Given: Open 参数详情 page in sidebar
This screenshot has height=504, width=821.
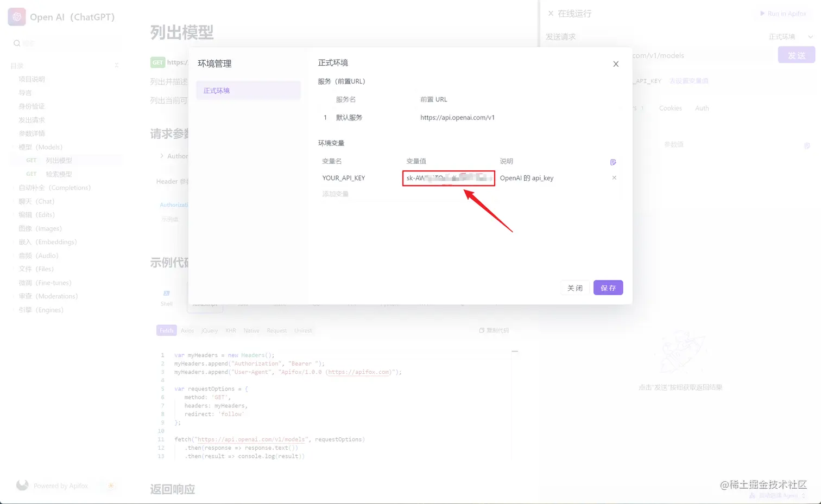Looking at the screenshot, I should click(31, 133).
